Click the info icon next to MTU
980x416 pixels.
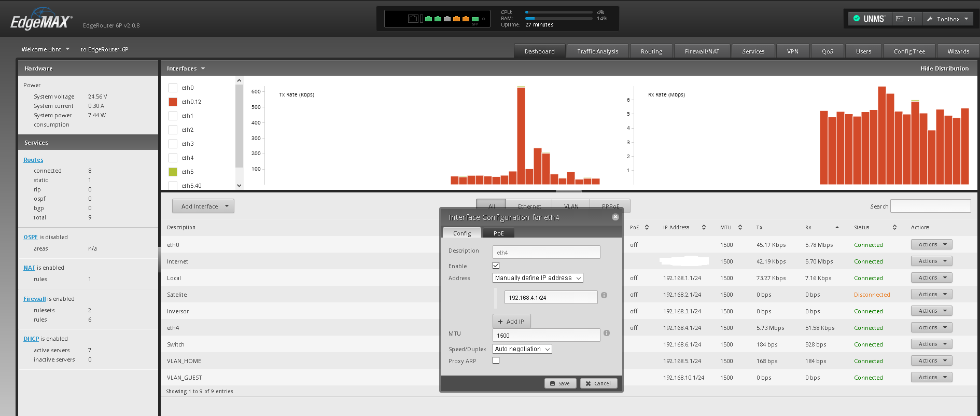tap(607, 333)
